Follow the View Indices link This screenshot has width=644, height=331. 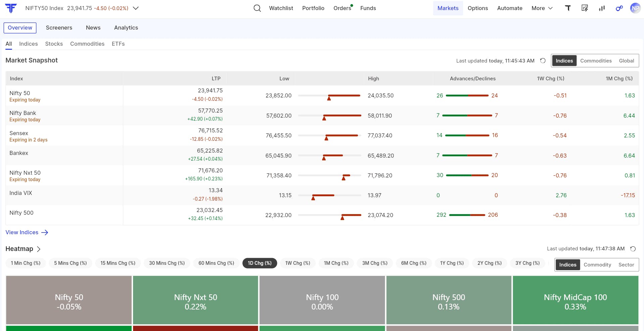(x=27, y=233)
